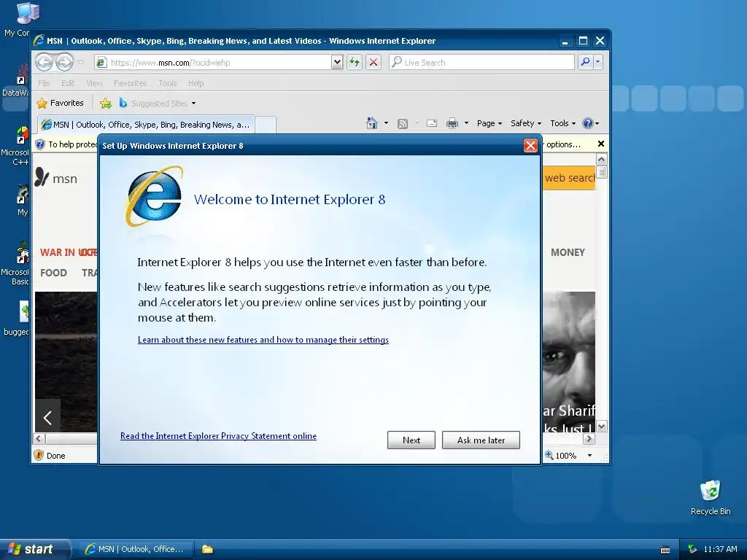This screenshot has height=560, width=747.
Task: Click the blue Help question mark icon
Action: click(588, 123)
